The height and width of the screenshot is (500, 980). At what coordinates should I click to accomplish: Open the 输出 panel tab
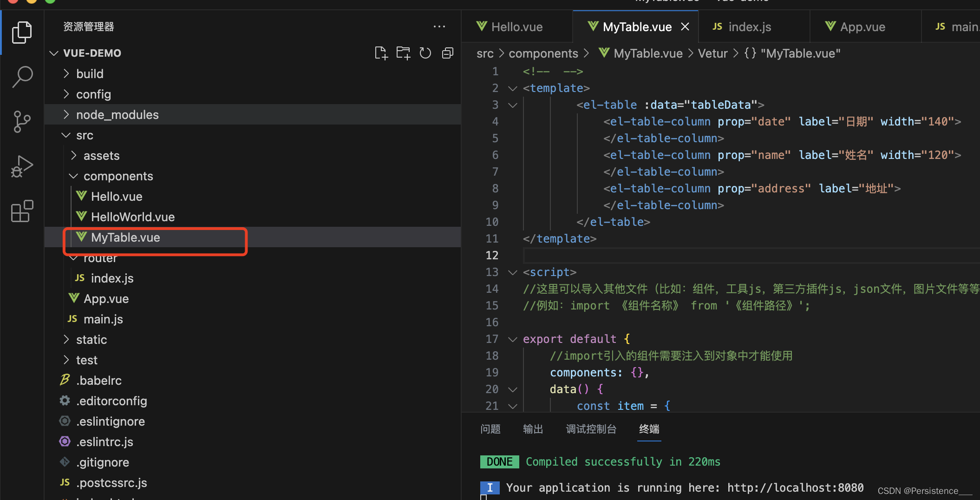point(533,429)
